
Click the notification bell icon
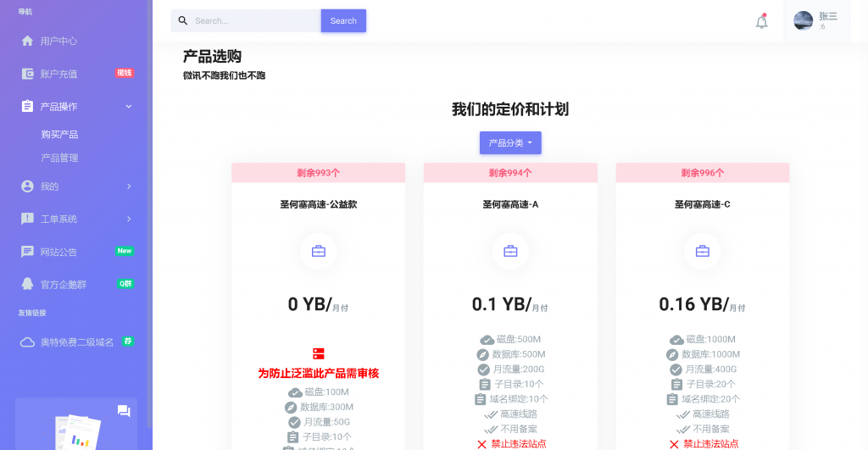[x=761, y=22]
